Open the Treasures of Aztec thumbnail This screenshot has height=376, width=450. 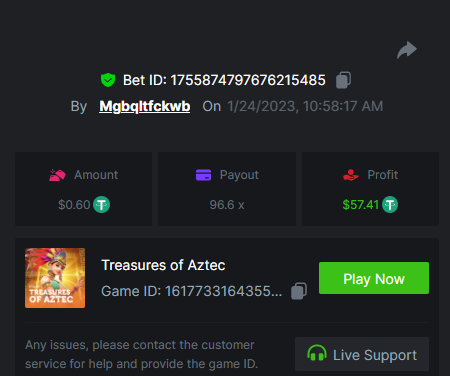[55, 278]
